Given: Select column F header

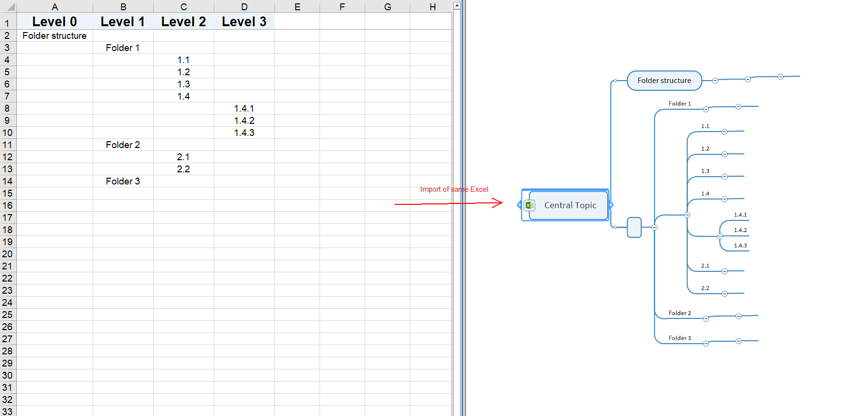Looking at the screenshot, I should 342,6.
